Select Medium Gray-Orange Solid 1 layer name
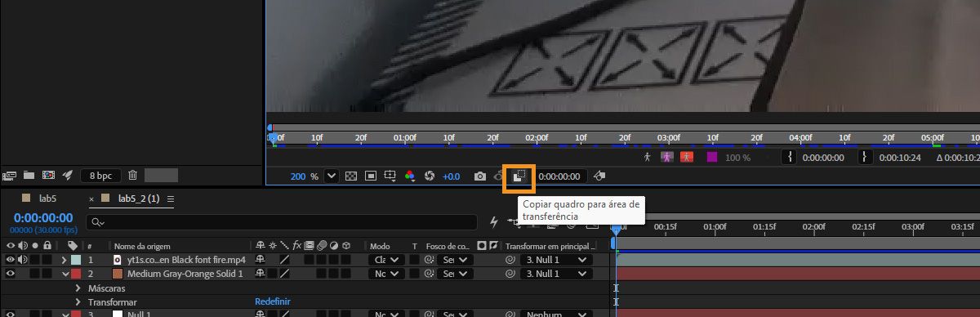 [185, 274]
